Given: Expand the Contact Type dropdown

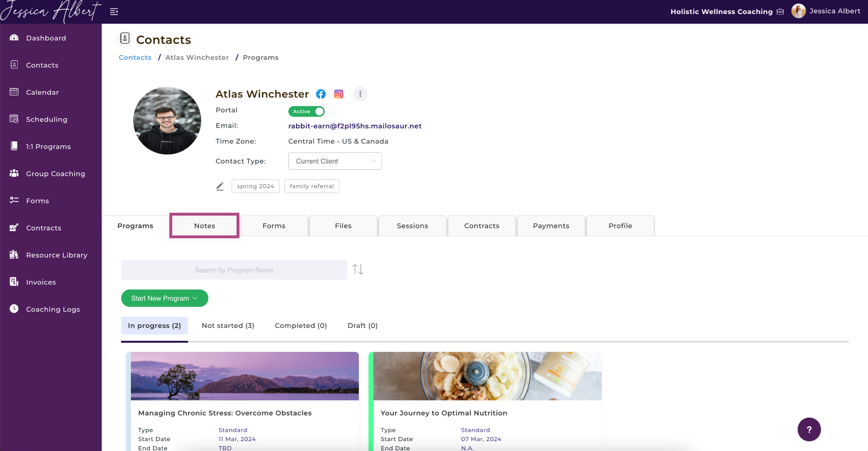Looking at the screenshot, I should (x=335, y=161).
